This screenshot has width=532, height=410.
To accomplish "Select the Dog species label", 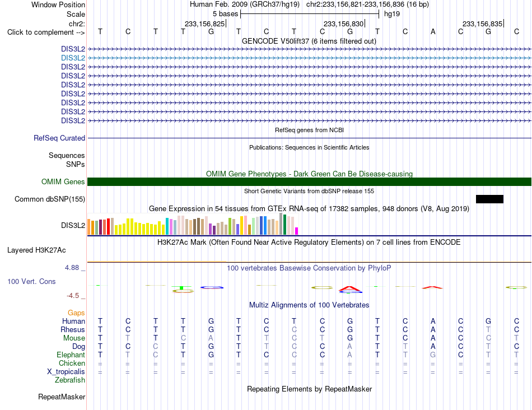I will pyautogui.click(x=78, y=347).
